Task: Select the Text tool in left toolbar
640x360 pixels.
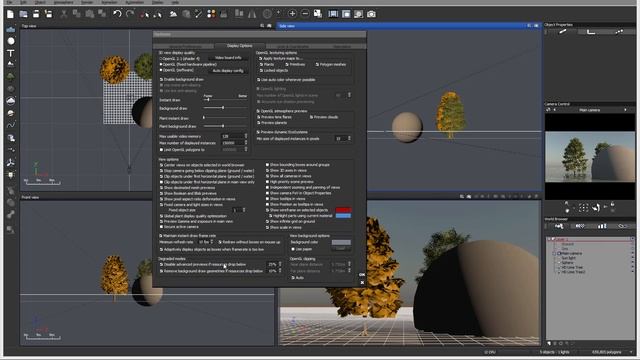Action: 11,53
